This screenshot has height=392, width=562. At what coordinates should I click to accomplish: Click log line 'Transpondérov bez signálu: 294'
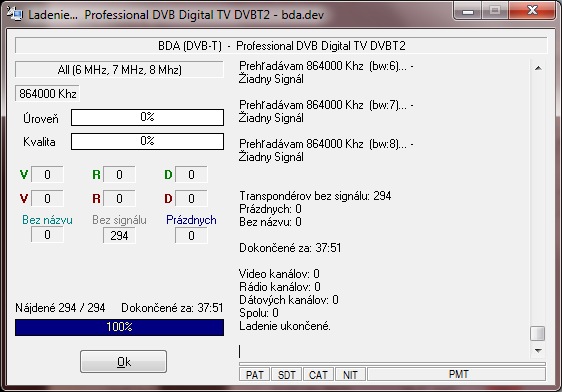click(x=315, y=196)
